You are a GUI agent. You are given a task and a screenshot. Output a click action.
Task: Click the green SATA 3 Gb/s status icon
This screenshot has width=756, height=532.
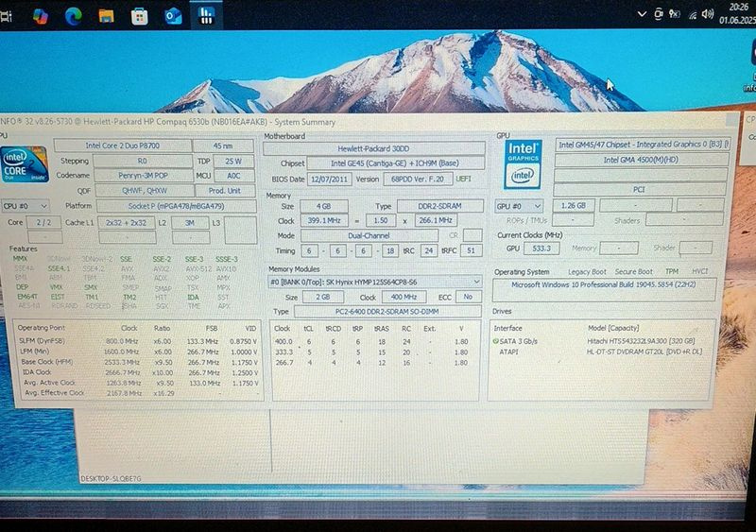click(x=495, y=341)
